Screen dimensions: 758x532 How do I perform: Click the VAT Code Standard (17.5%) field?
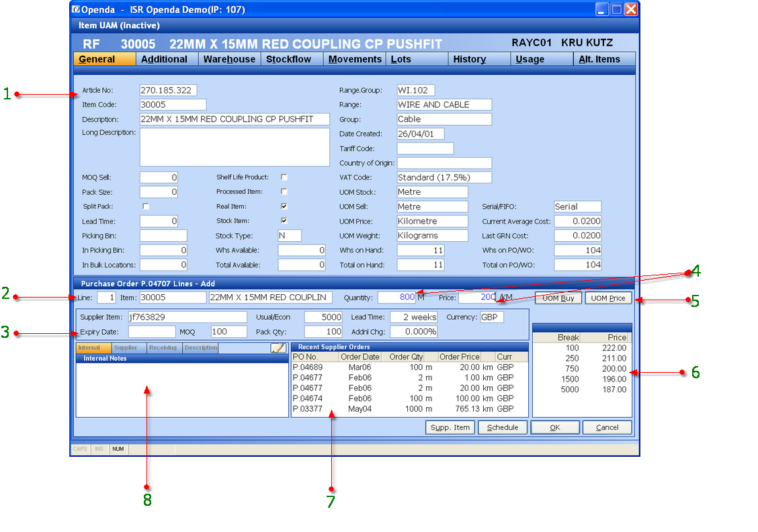444,177
